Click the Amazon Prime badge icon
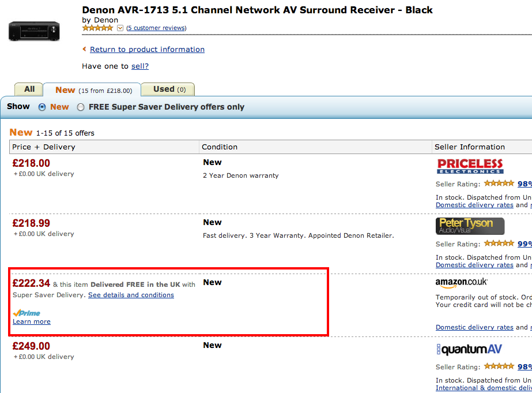Screen dimensions: 532x393 (27, 313)
